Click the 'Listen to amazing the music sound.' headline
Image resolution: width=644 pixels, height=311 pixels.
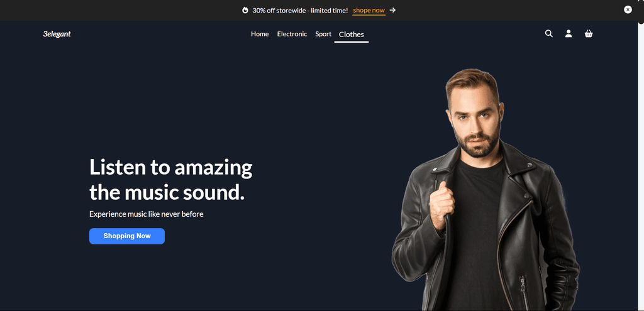(171, 179)
